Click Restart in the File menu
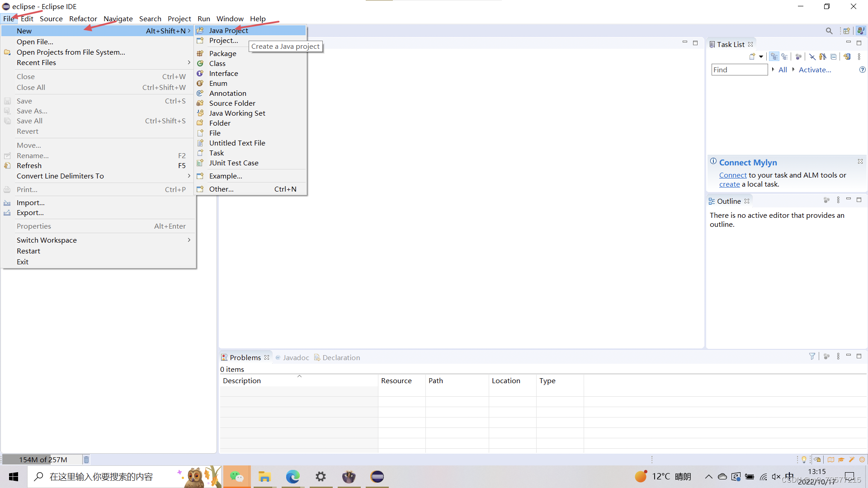Screen dimensions: 868x488 tap(98, 251)
